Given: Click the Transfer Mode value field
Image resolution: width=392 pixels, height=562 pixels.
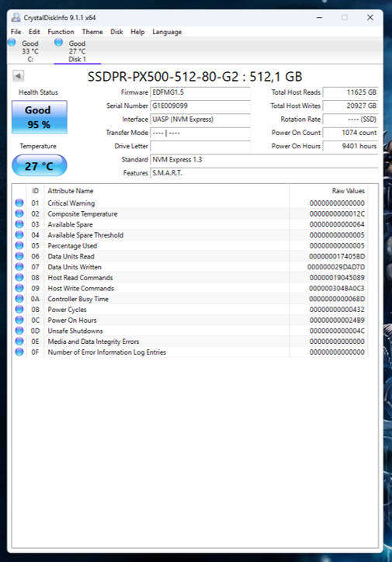Looking at the screenshot, I should (200, 133).
